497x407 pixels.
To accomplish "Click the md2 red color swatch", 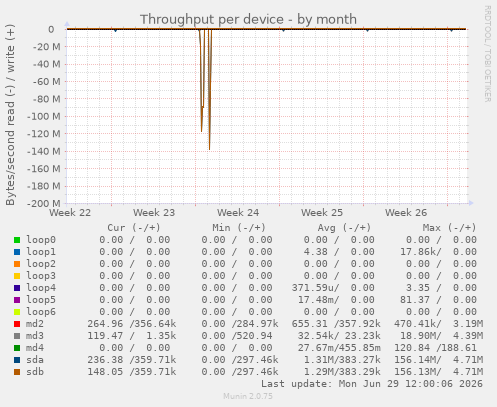I will [17, 324].
